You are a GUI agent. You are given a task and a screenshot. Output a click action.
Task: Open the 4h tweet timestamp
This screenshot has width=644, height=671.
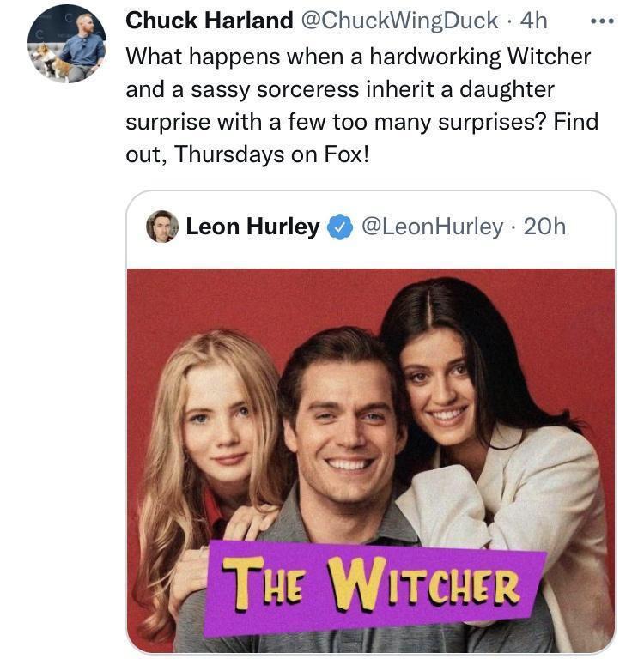click(533, 20)
